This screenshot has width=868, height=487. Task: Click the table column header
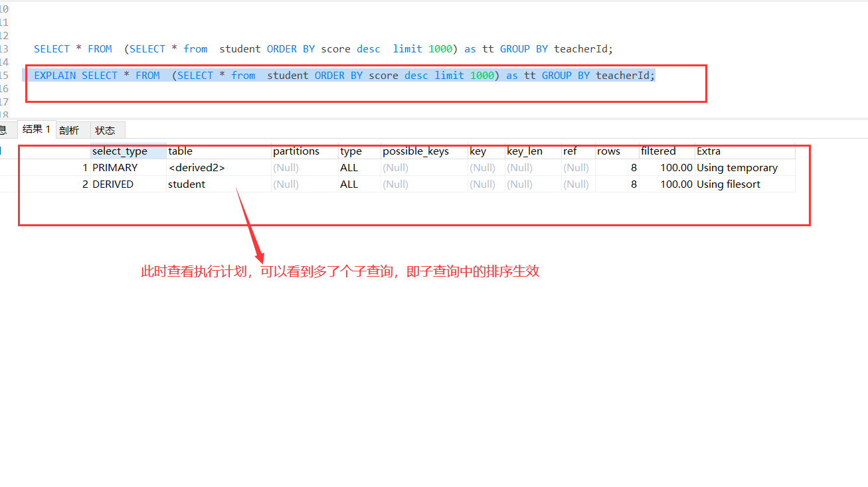[218, 151]
